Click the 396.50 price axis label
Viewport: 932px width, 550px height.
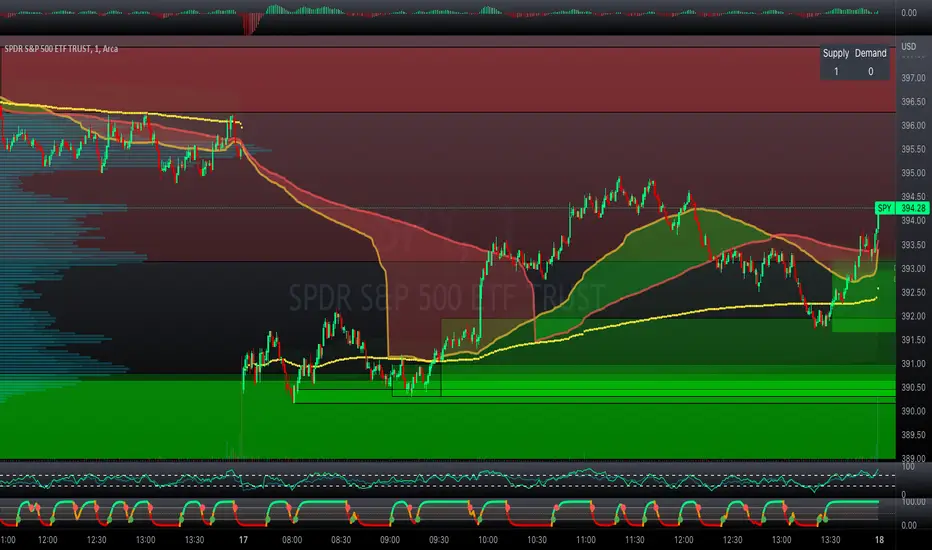913,102
